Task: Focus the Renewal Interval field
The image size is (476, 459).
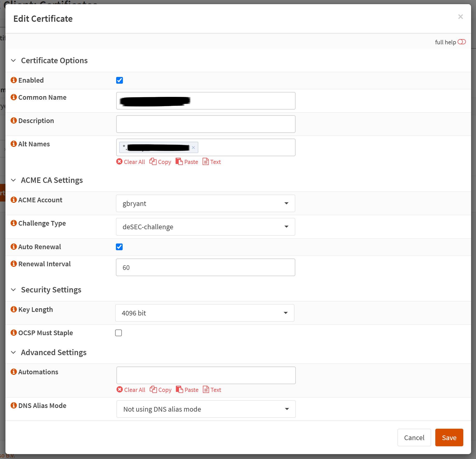Action: point(205,267)
